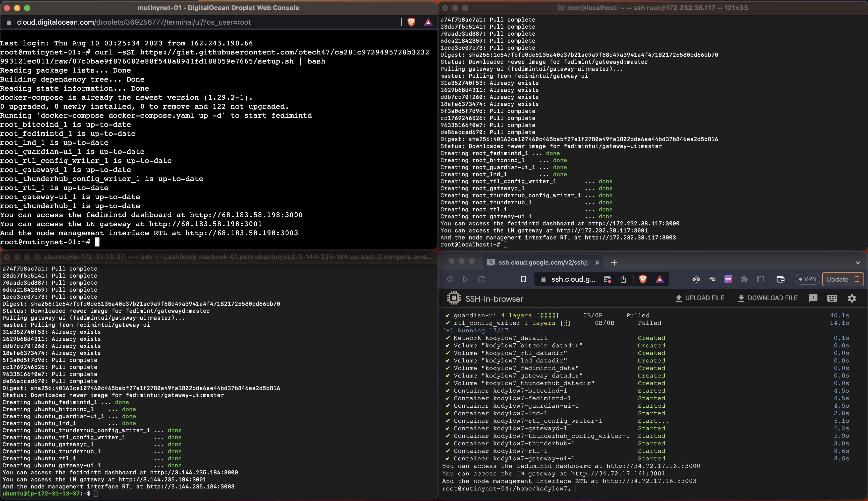Click Brave Rewards triangle in DigitalOcean console
868x501 pixels.
[428, 22]
